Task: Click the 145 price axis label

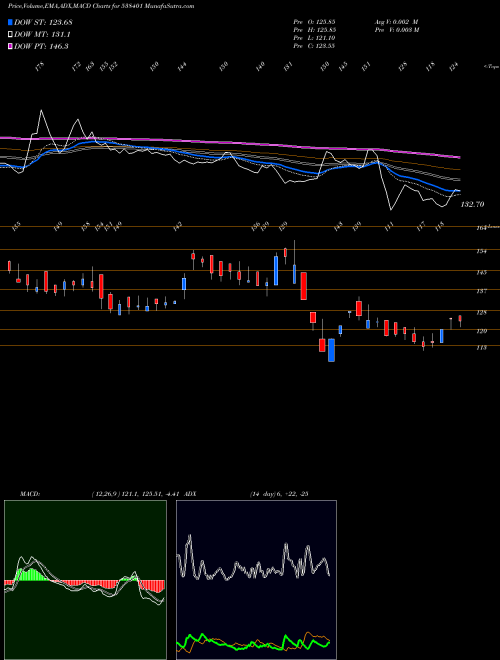Action: [481, 272]
